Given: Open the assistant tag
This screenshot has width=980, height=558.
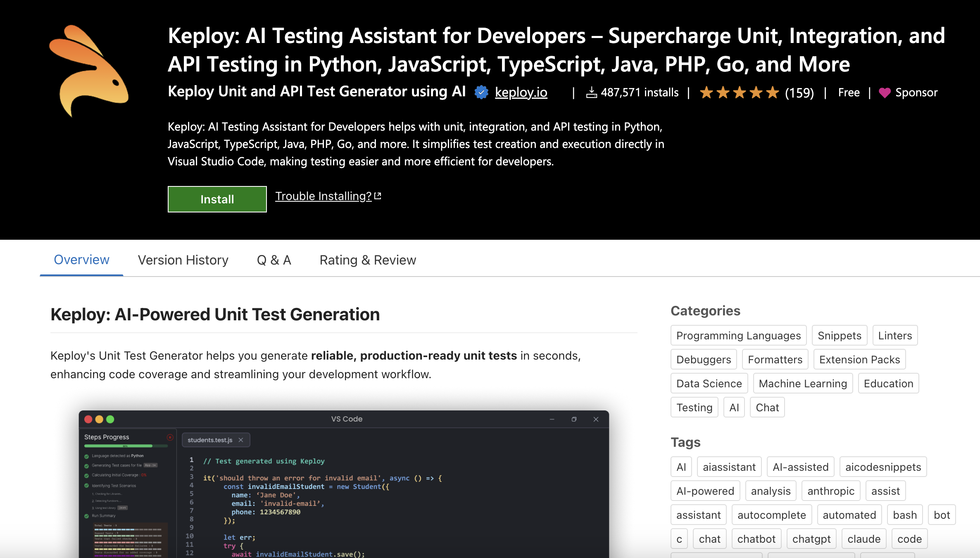Looking at the screenshot, I should pos(698,515).
